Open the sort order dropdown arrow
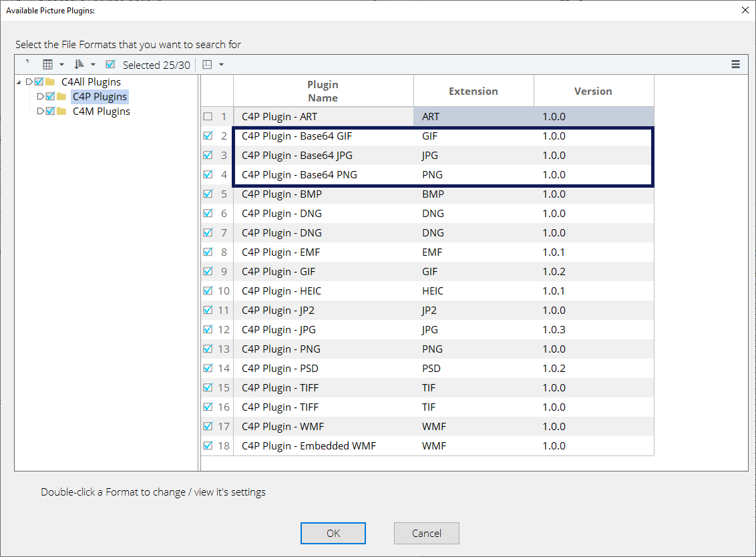Screen dimensions: 756x557 click(93, 65)
